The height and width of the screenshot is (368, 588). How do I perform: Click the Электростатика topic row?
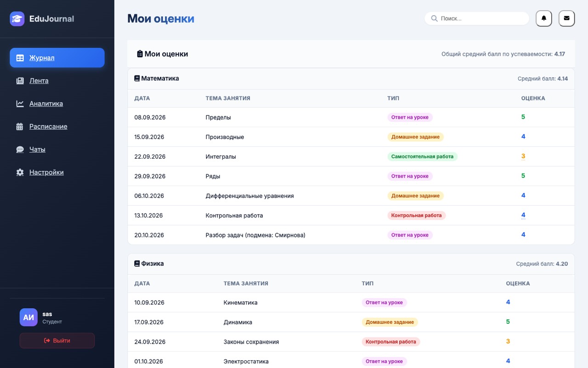point(351,362)
